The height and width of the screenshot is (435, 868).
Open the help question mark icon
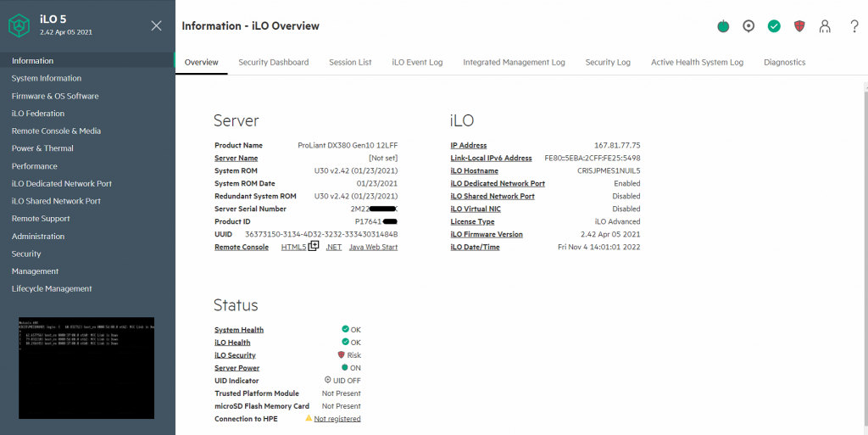pos(854,26)
